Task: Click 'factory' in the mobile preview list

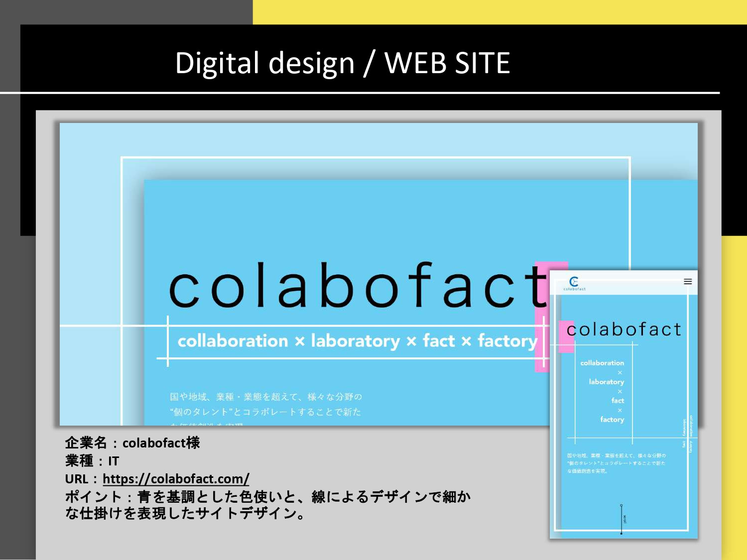Action: 612,420
